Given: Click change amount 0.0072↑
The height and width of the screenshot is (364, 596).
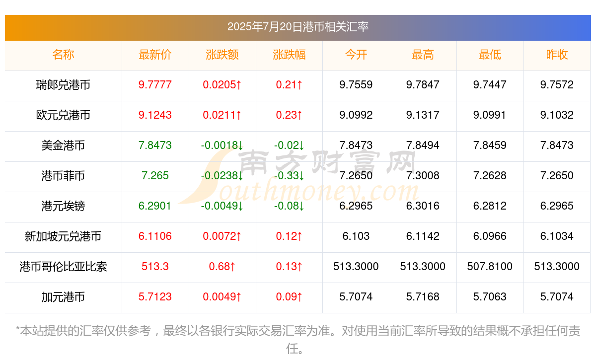Looking at the screenshot, I should click(x=222, y=236).
